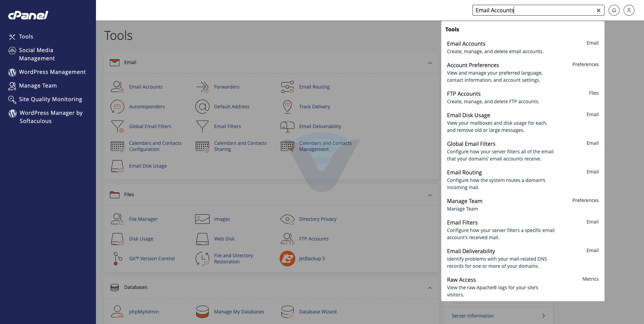Click the File Manager icon
This screenshot has height=324, width=644.
117,219
